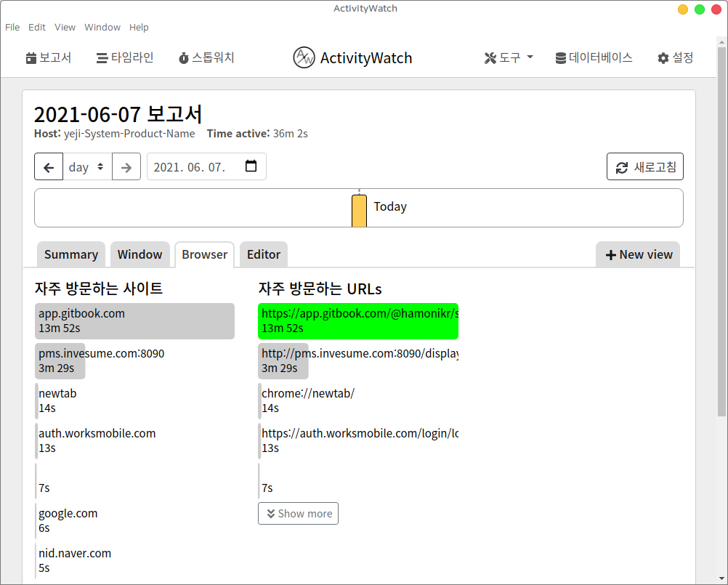The height and width of the screenshot is (585, 728).
Task: Expand the 도구 tools dropdown
Action: [509, 58]
